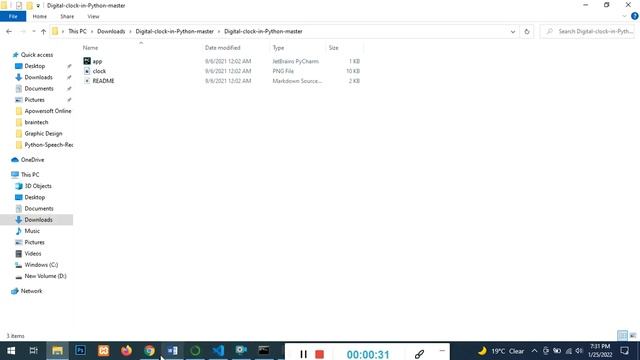Minimize the recording toolbar

point(442,351)
